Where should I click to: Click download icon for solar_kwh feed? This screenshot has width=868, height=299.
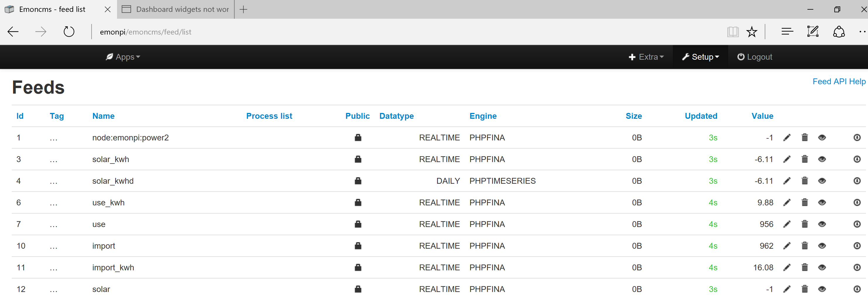[857, 159]
